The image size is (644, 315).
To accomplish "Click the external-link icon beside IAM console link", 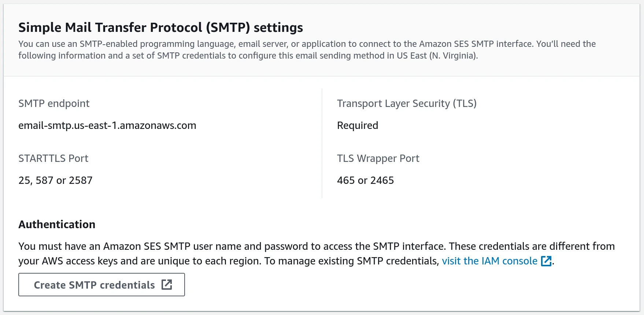I will 547,261.
